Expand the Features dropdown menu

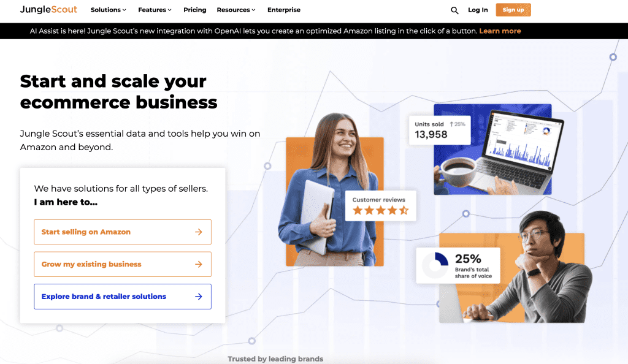click(x=155, y=10)
